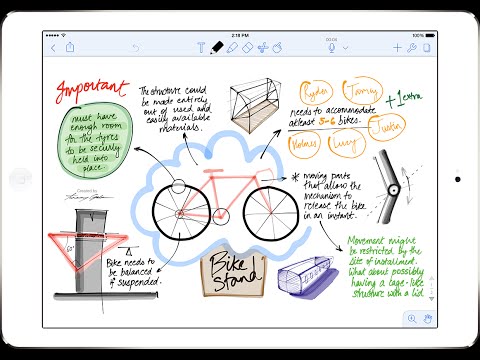Tap the 'needs to accommodate' note
480x360 pixels.
coord(332,116)
